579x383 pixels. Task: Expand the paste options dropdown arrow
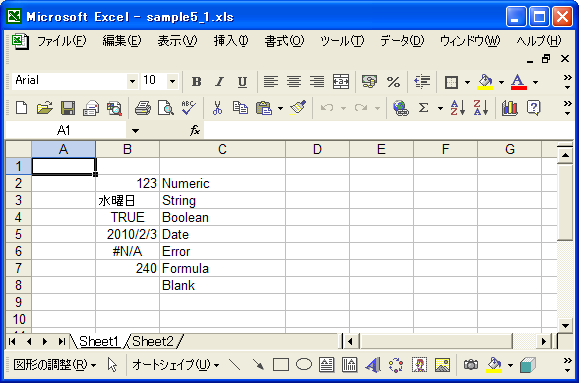click(280, 108)
